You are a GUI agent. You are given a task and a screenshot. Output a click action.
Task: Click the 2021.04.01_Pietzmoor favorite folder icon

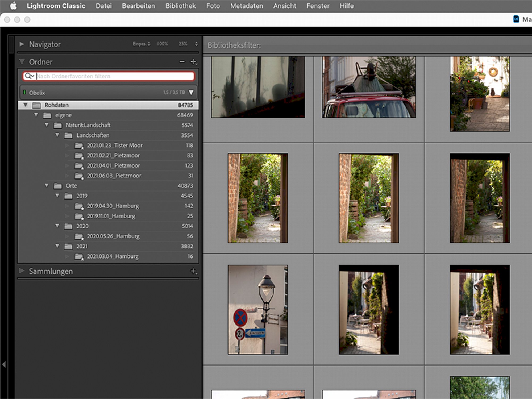coord(79,166)
